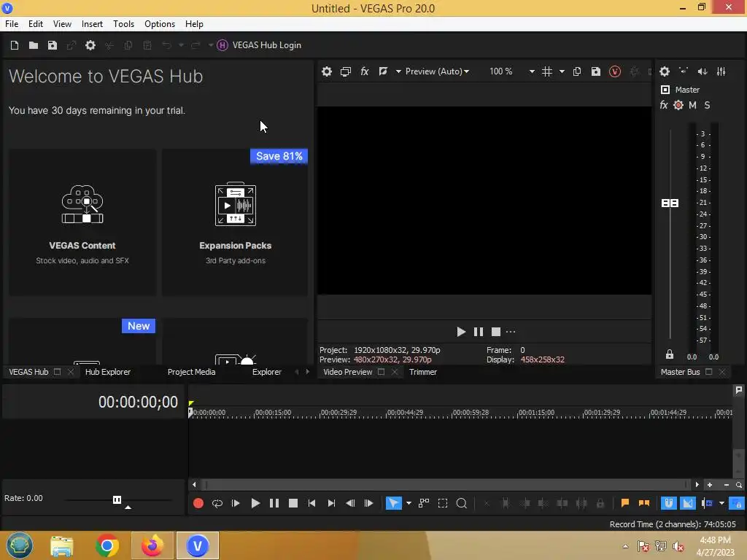Play video in the Video Preview window
This screenshot has width=747, height=560.
[x=461, y=332]
